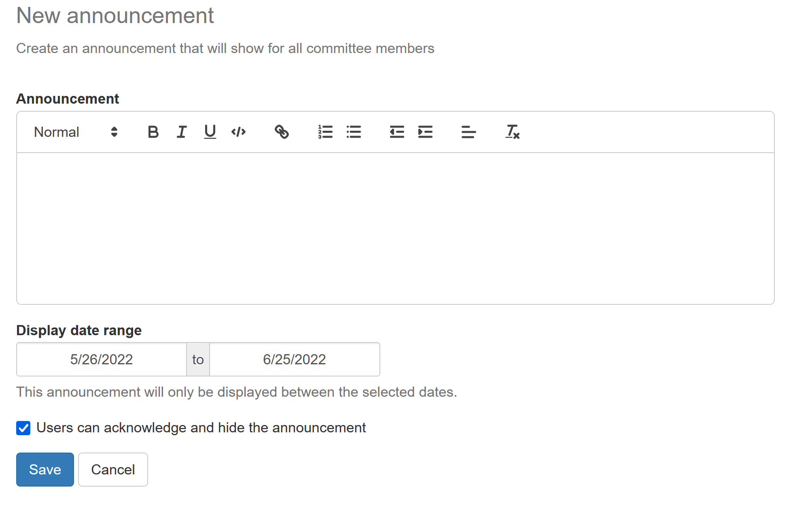Screen dimensions: 812x506
Task: Start a bulleted list
Action: 354,132
